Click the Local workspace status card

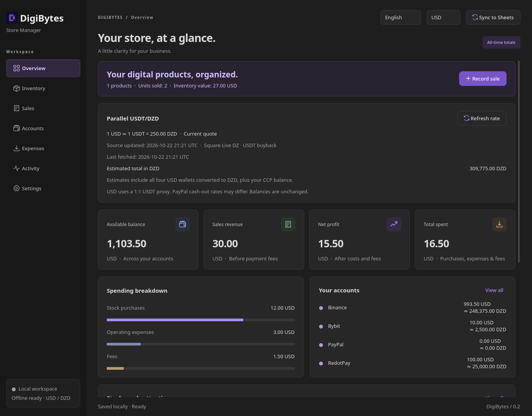[x=43, y=393]
